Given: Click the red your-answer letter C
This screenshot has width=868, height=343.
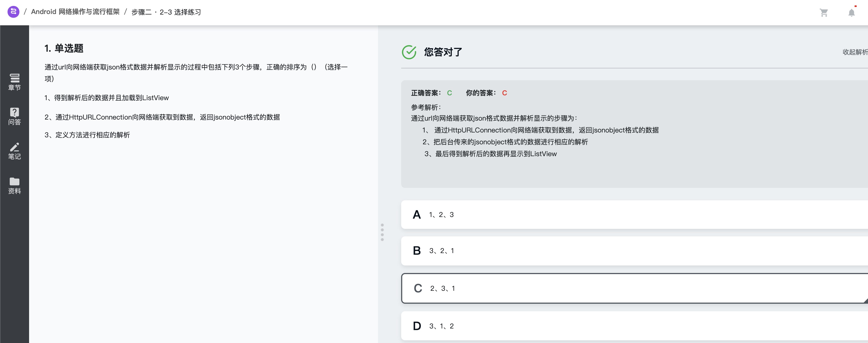Looking at the screenshot, I should pos(505,93).
